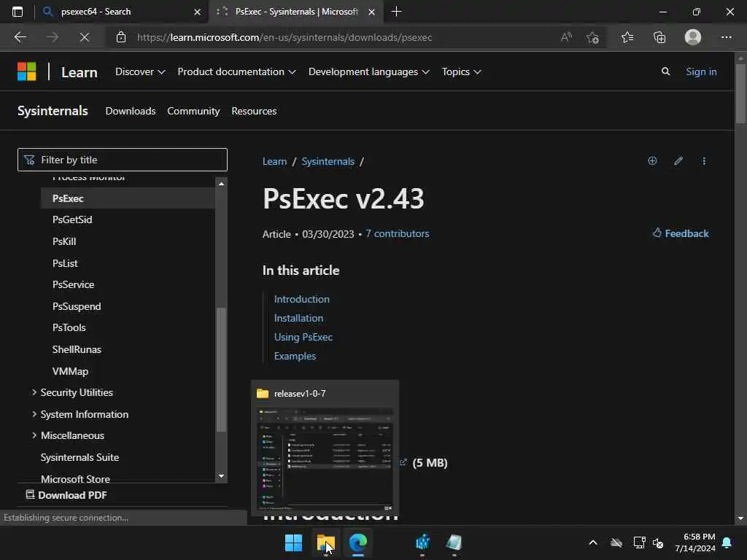Open the Resources menu item
The width and height of the screenshot is (747, 560).
point(254,111)
